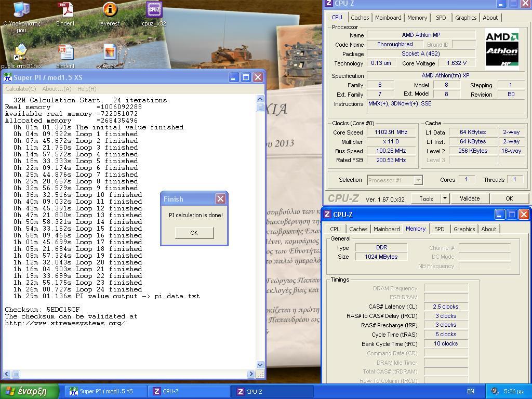
Task: Select the Graphics tab in lower CPU-Z
Action: click(x=464, y=229)
